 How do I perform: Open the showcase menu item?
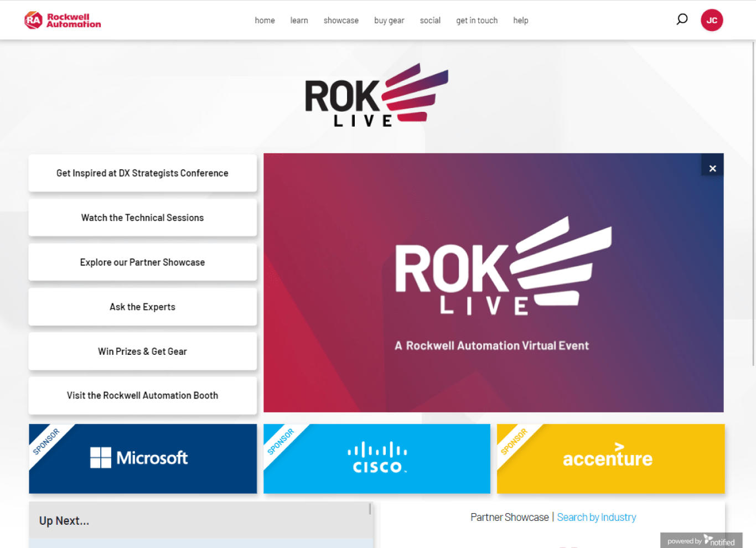click(341, 20)
